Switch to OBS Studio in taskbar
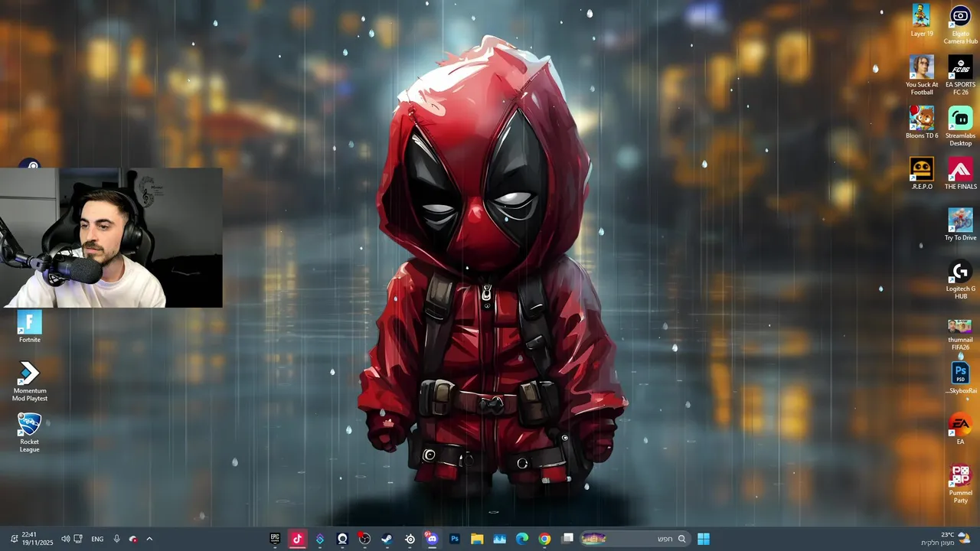 coord(364,539)
